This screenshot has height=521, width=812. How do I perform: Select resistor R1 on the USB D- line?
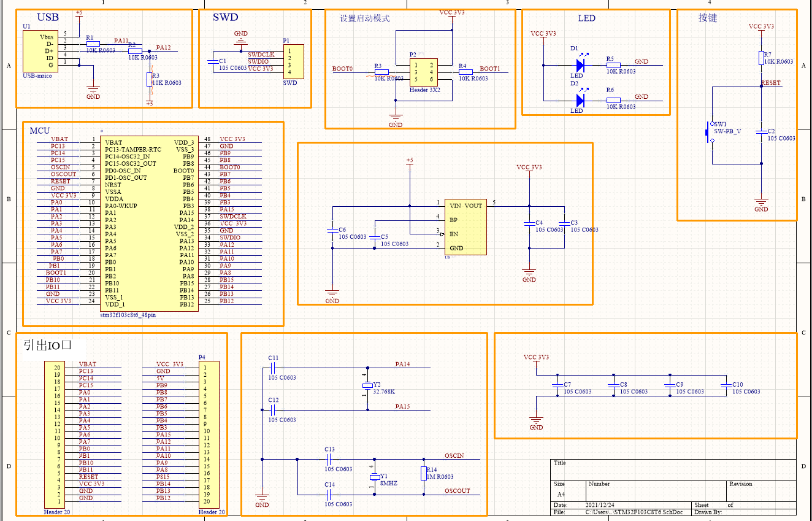(x=93, y=44)
